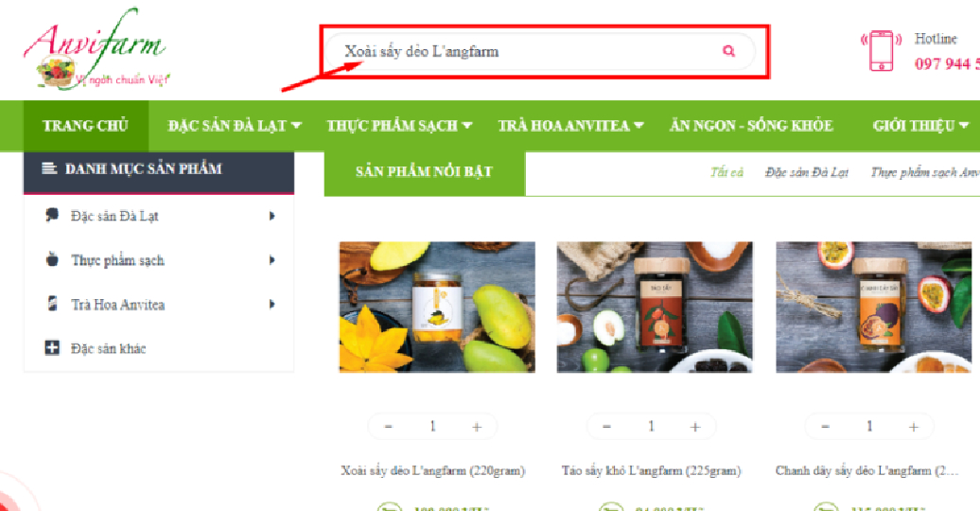Increase quantity for Xoài sấy dẻo product
Screen dimensions: 980x511
tap(477, 427)
